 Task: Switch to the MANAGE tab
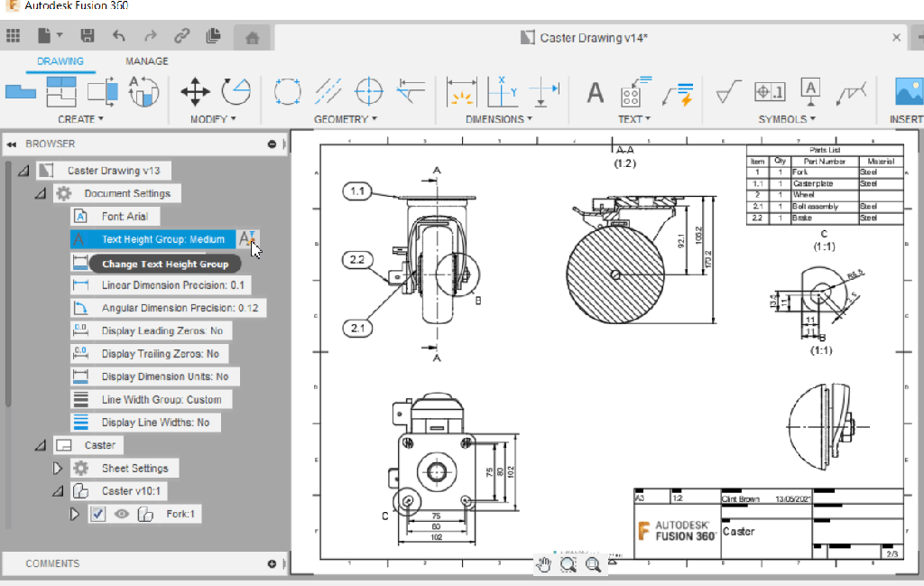[x=147, y=61]
